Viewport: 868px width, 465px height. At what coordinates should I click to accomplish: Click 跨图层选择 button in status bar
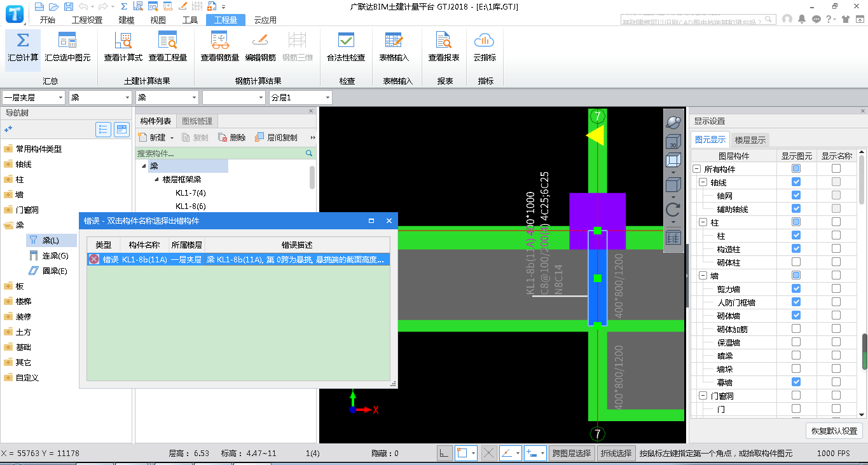(571, 453)
